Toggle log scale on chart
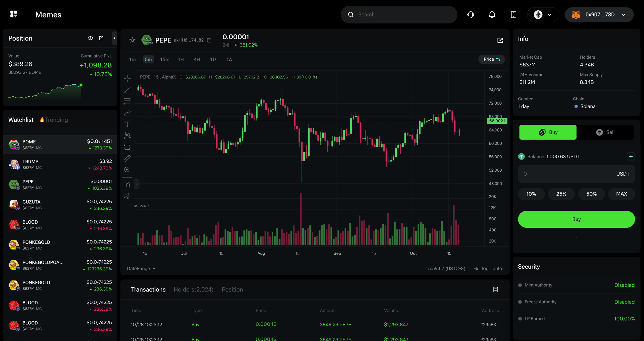The height and width of the screenshot is (341, 644). tap(485, 268)
